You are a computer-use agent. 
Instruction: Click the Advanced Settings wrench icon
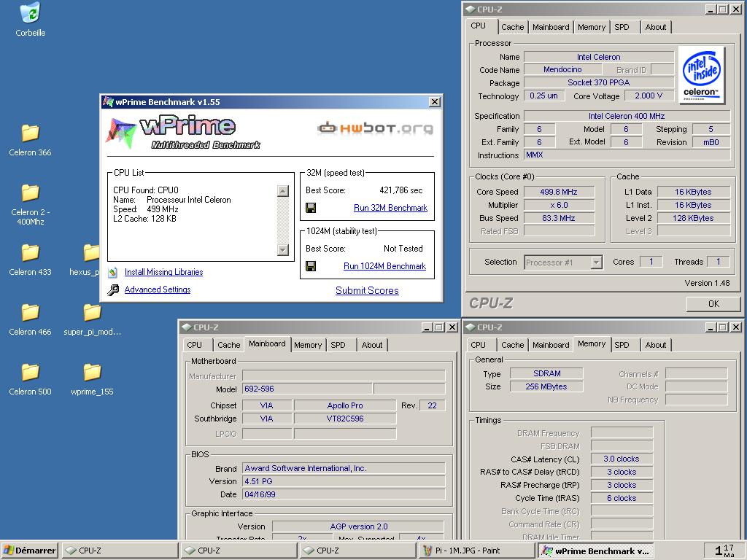pyautogui.click(x=113, y=289)
